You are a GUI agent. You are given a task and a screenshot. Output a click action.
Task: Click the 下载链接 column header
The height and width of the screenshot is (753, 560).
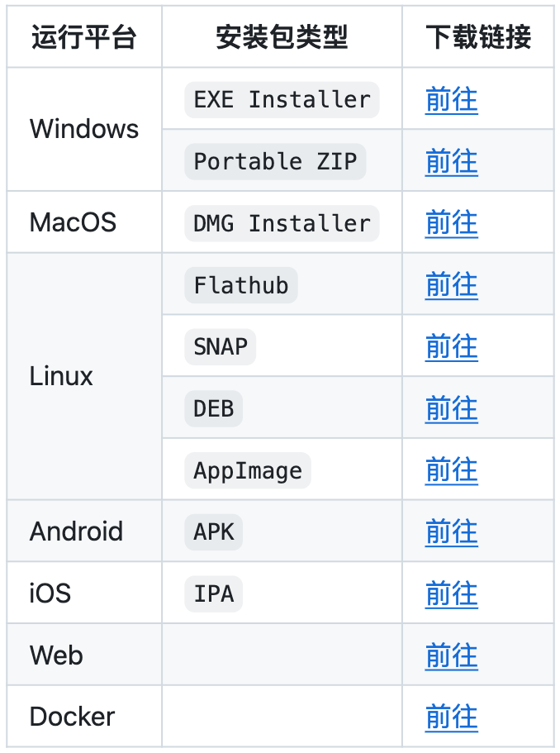(x=478, y=37)
